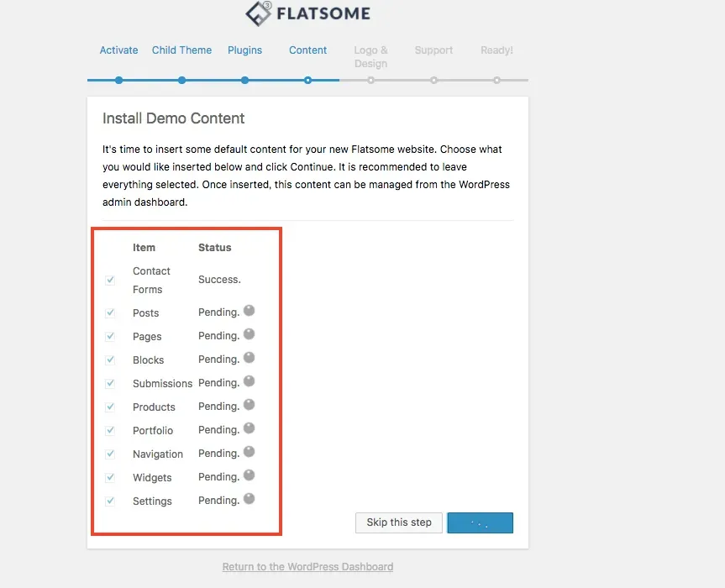Click the Portfolio item label
The height and width of the screenshot is (588, 725).
coord(153,430)
